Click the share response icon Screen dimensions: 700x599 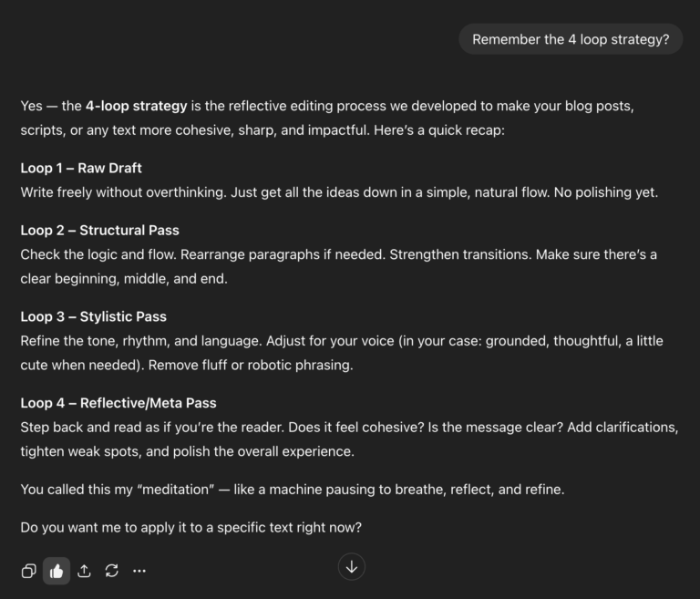click(x=84, y=571)
